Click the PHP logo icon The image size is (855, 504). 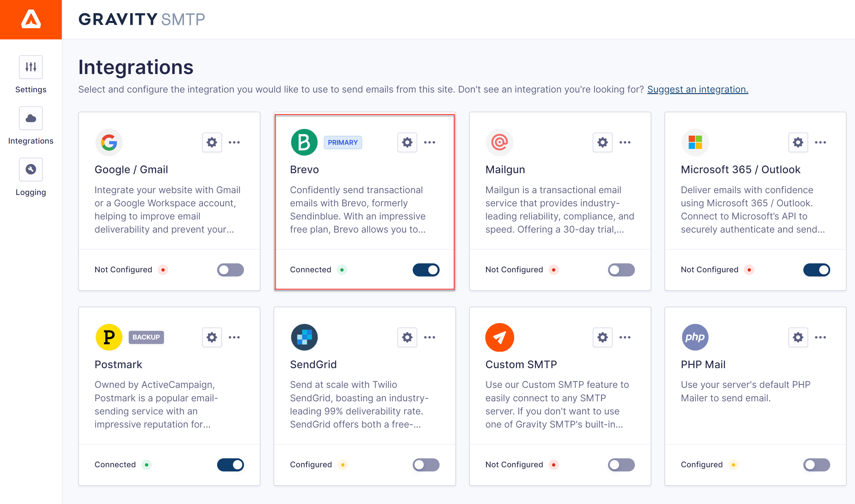[x=695, y=337]
